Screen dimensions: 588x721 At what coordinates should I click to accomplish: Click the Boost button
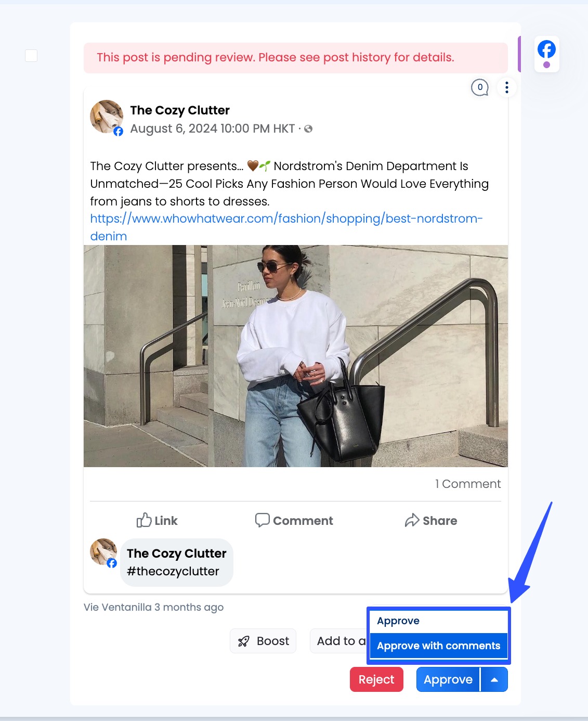click(x=263, y=641)
